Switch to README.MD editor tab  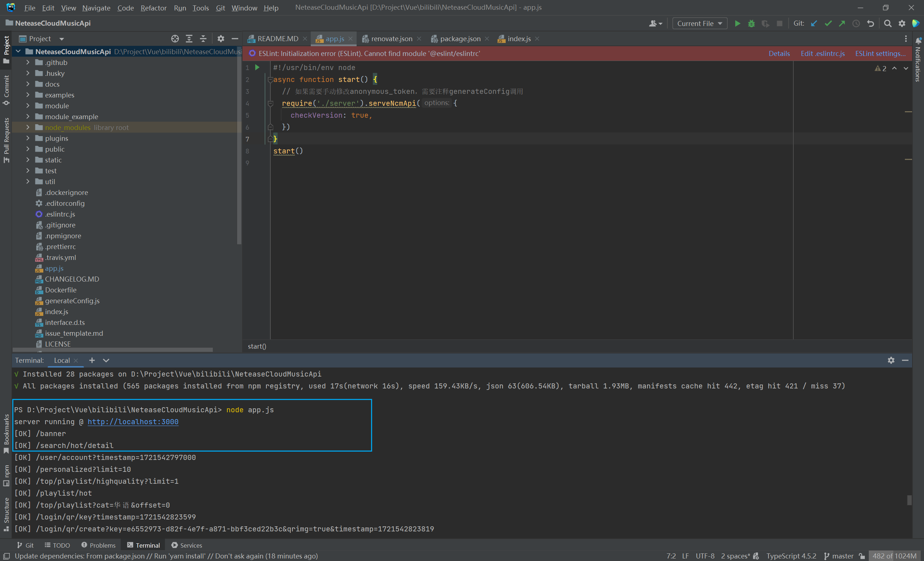point(277,39)
